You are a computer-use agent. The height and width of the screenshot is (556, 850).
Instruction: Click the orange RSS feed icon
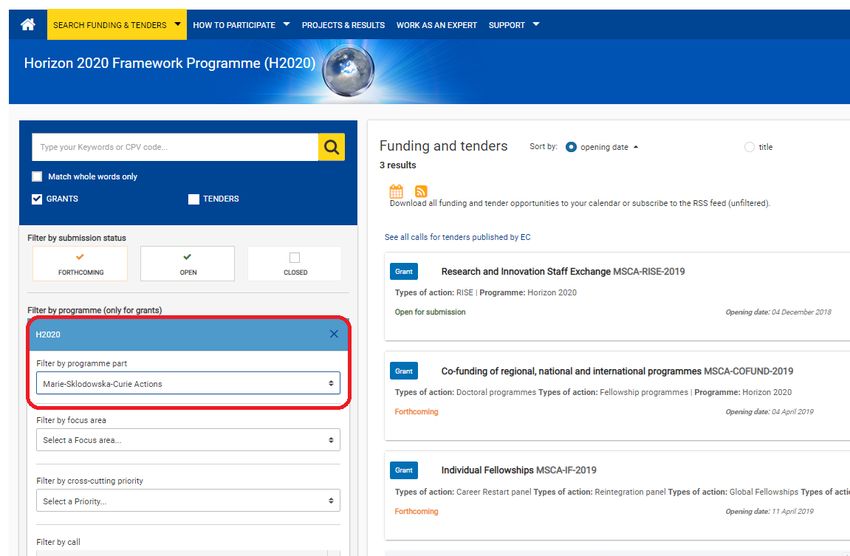click(421, 191)
